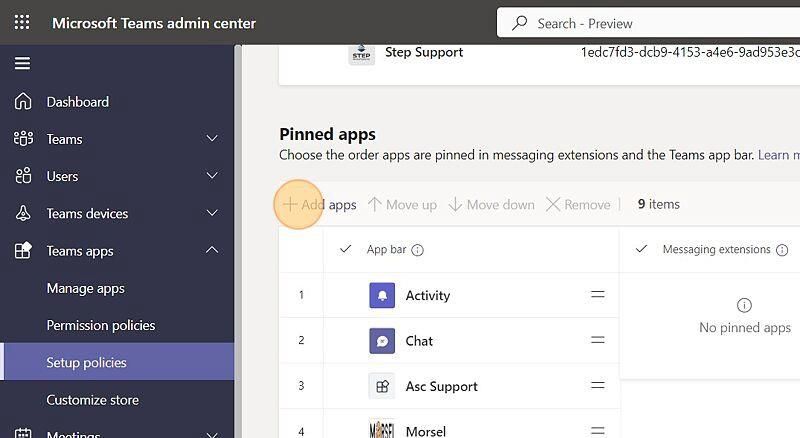Click the Activity bell app icon
800x438 pixels.
tap(382, 296)
